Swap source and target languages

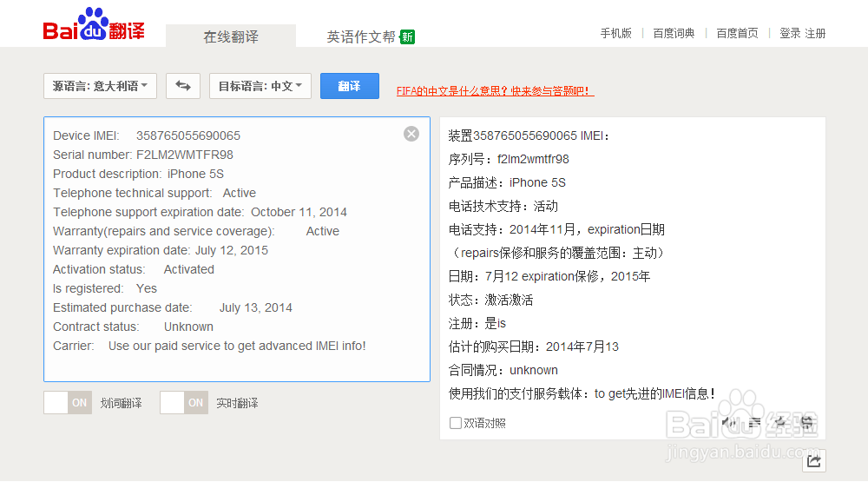(x=183, y=86)
